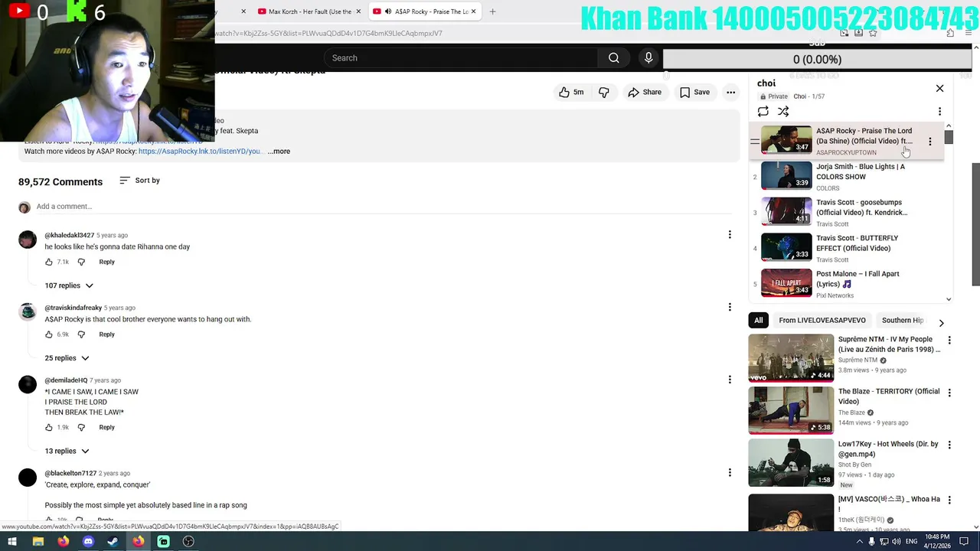Select the Southern Hip filter chip
Screen dimensions: 980x551
pyautogui.click(x=902, y=321)
